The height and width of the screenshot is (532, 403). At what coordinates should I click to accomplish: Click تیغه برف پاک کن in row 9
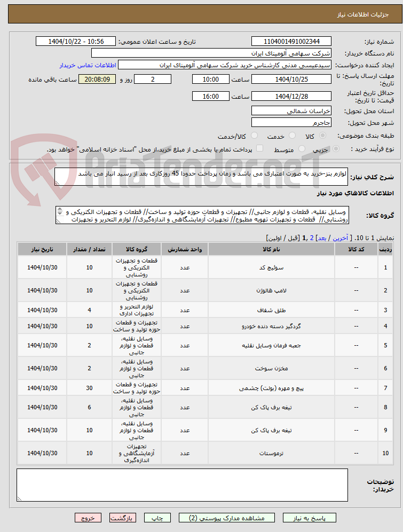(271, 431)
